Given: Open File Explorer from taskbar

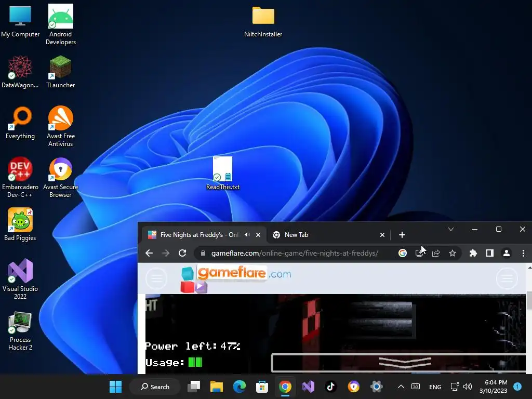Looking at the screenshot, I should coord(217,387).
